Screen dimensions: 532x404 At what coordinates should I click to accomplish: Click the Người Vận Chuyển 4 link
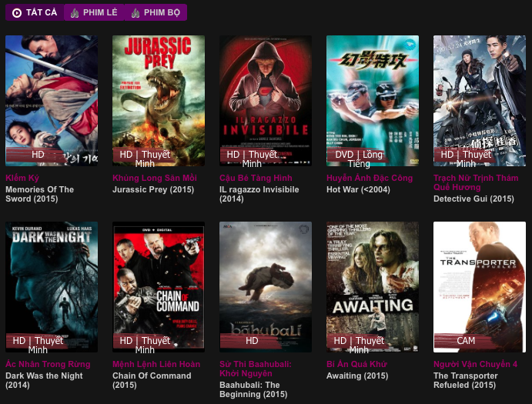(475, 365)
